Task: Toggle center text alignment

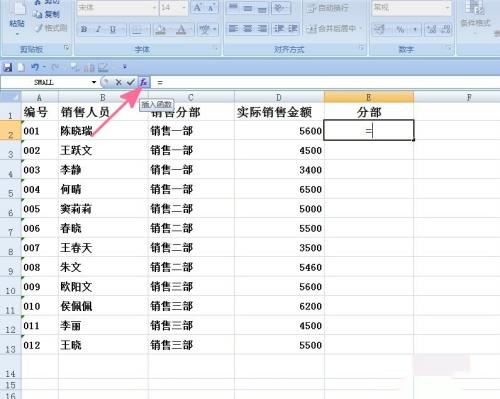Action: point(248,29)
